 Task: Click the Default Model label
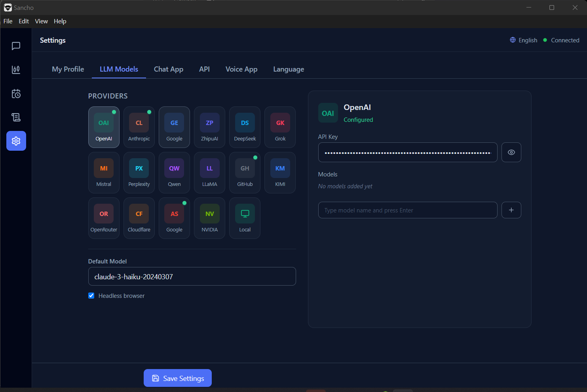(x=107, y=261)
